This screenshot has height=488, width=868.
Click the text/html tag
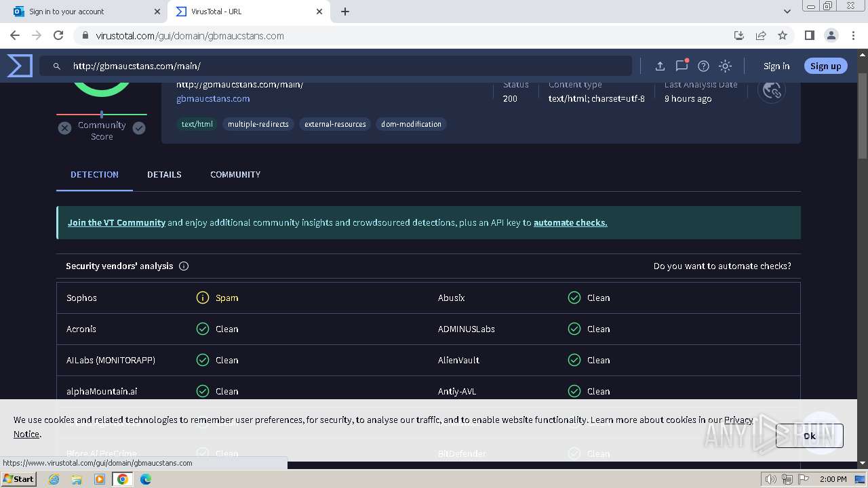coord(197,124)
